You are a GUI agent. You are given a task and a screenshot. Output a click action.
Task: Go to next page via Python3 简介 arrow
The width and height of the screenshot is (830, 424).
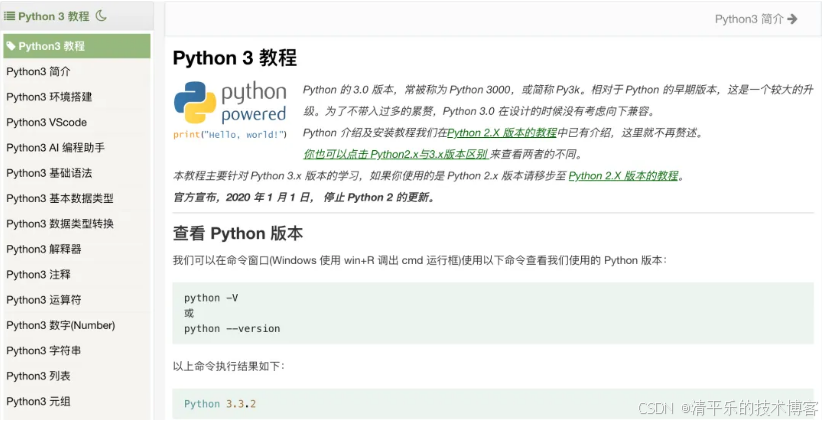[x=792, y=19]
